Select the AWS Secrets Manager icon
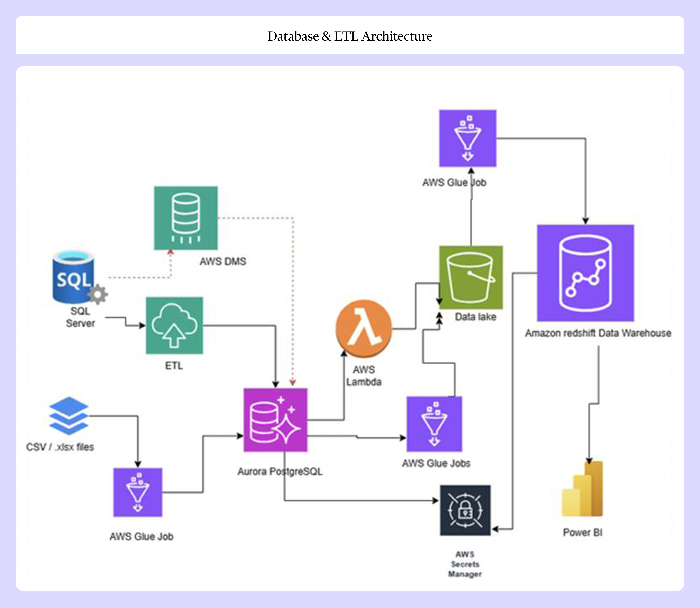The width and height of the screenshot is (700, 608). pos(465,510)
